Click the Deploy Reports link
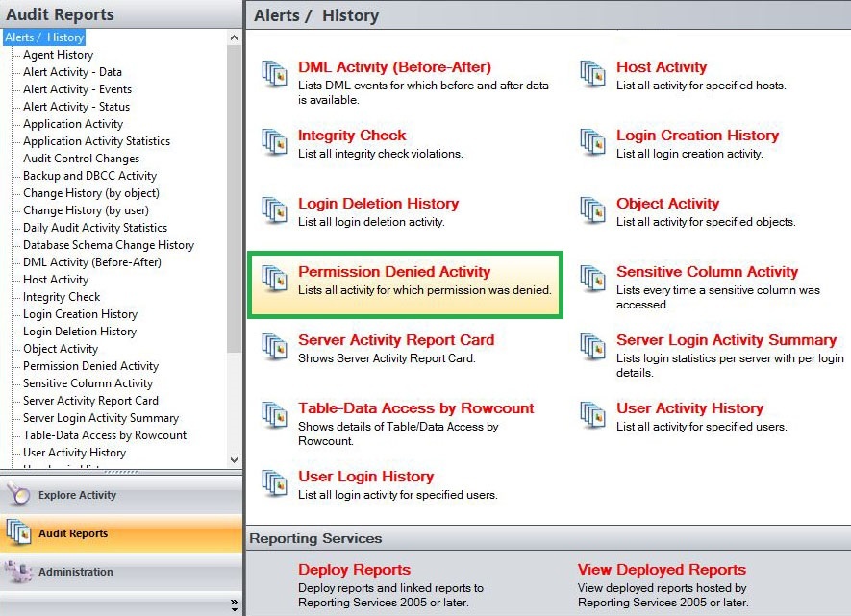 pos(354,570)
